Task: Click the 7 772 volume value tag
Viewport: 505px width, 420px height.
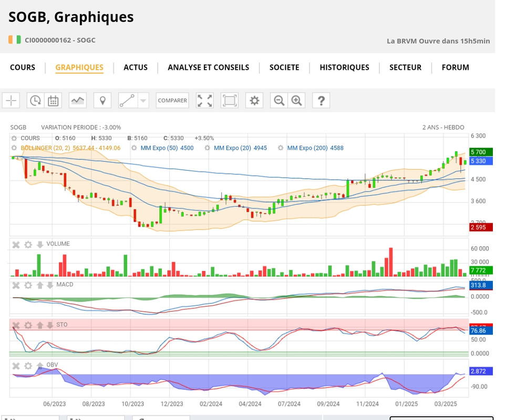Action: (481, 270)
